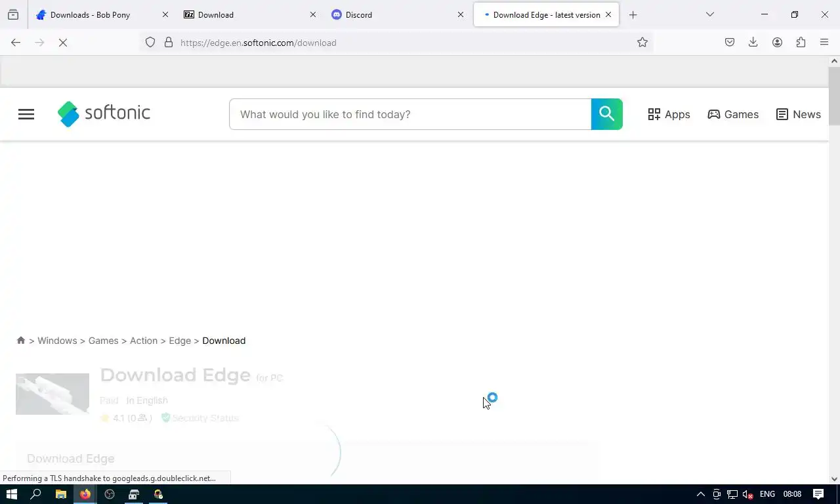Viewport: 840px width, 504px height.
Task: Save page to Pocket
Action: point(730,42)
